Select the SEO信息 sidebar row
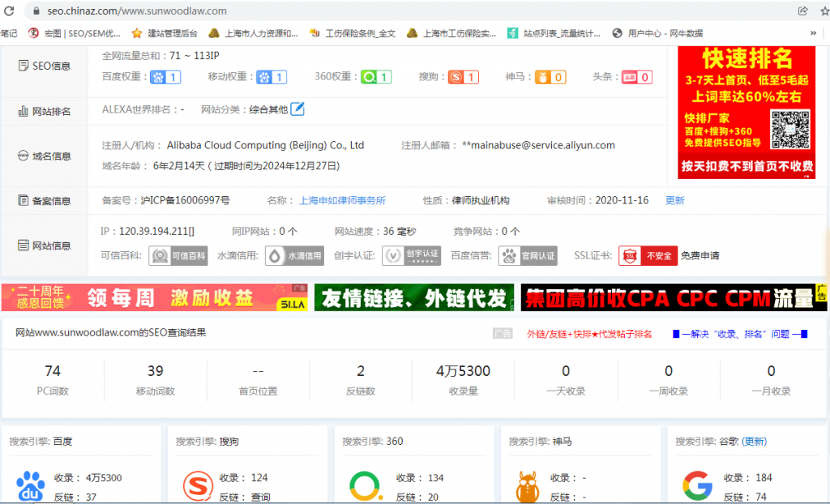This screenshot has width=830, height=504. click(45, 66)
